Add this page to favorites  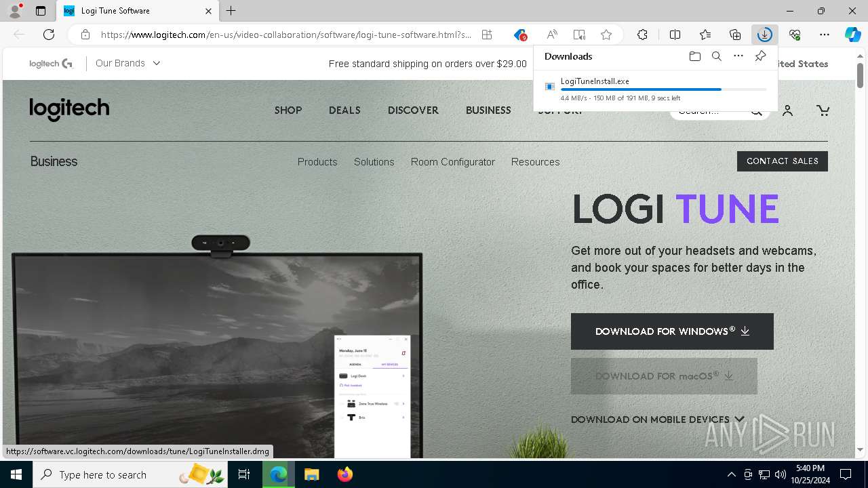click(x=606, y=35)
